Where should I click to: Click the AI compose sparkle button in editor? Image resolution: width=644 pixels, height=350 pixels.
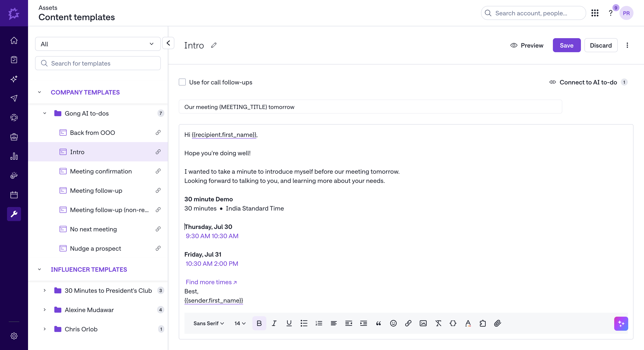tap(621, 323)
